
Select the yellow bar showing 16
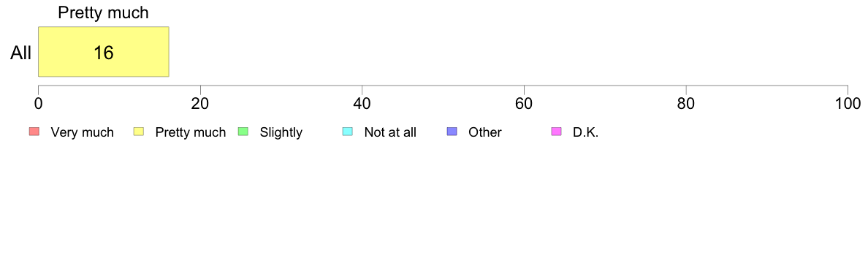(x=104, y=51)
